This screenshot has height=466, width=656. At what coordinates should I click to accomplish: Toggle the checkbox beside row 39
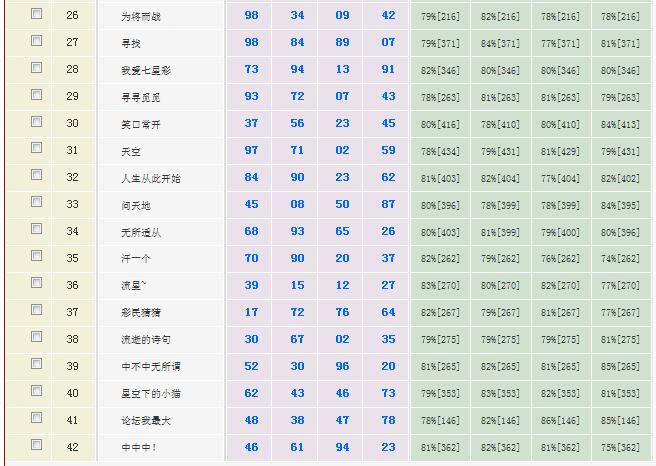37,365
